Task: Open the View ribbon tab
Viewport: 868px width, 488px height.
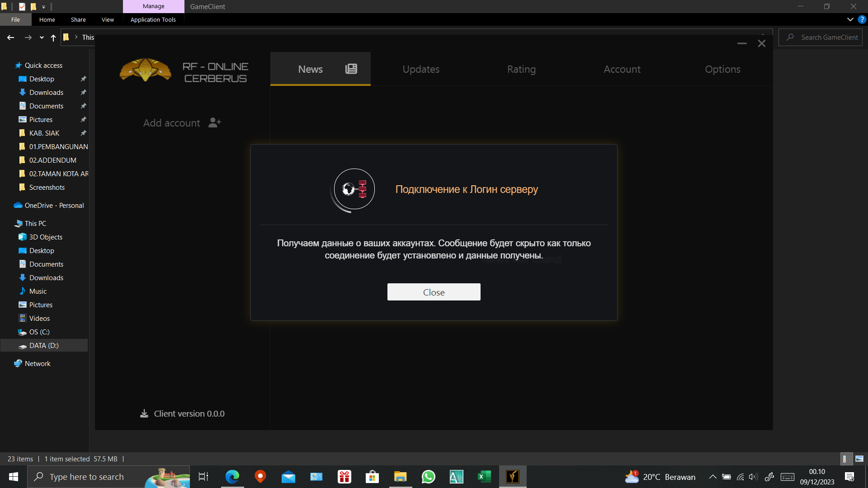Action: [x=108, y=19]
